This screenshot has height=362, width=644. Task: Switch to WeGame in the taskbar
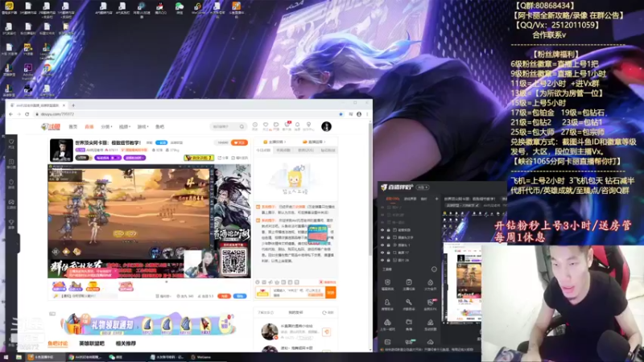coord(202,357)
